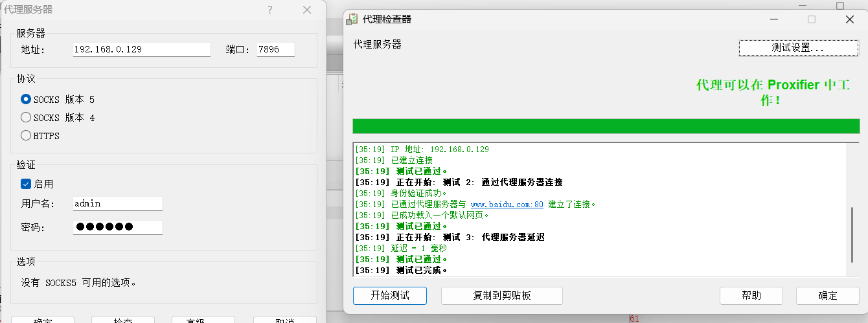Click the 测试设置... button

(x=798, y=48)
